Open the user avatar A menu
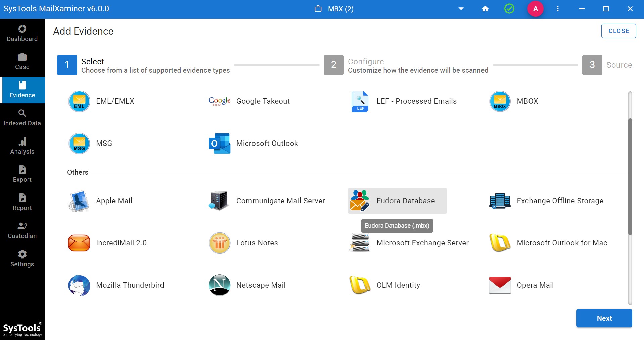 (536, 9)
